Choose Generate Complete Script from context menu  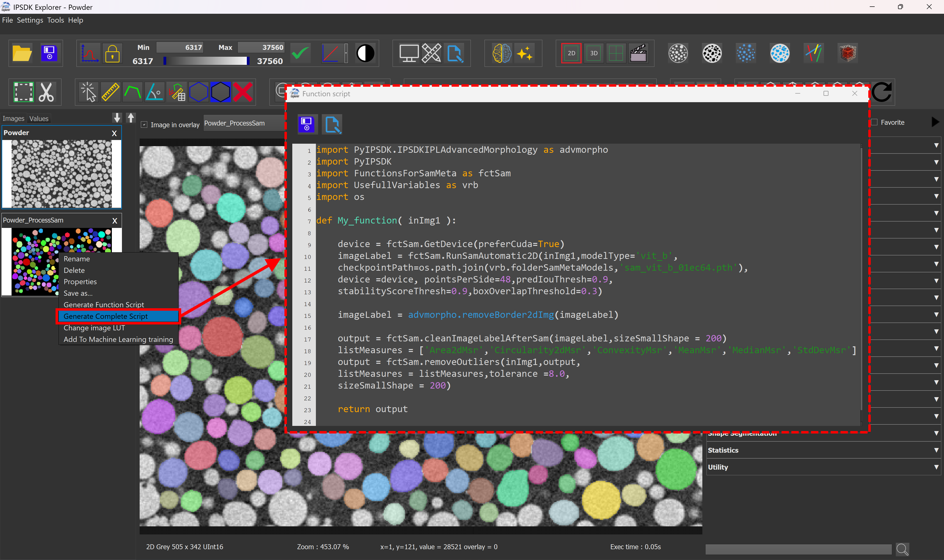point(106,316)
